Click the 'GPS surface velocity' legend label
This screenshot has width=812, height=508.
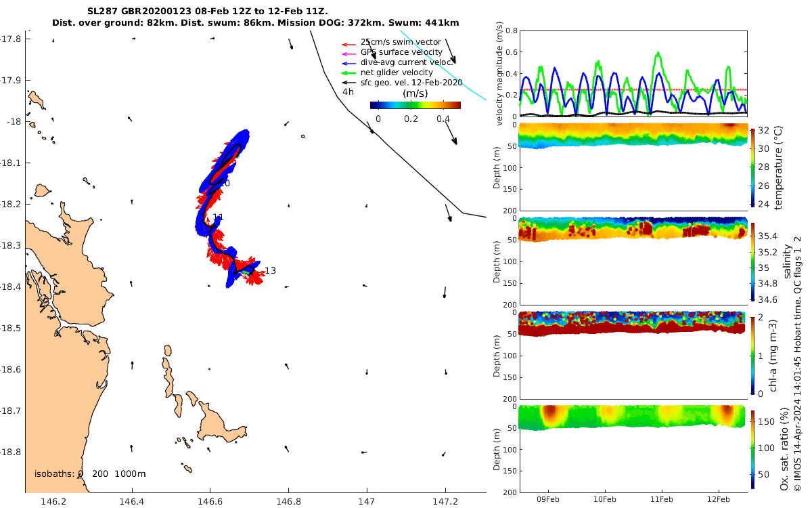point(401,52)
